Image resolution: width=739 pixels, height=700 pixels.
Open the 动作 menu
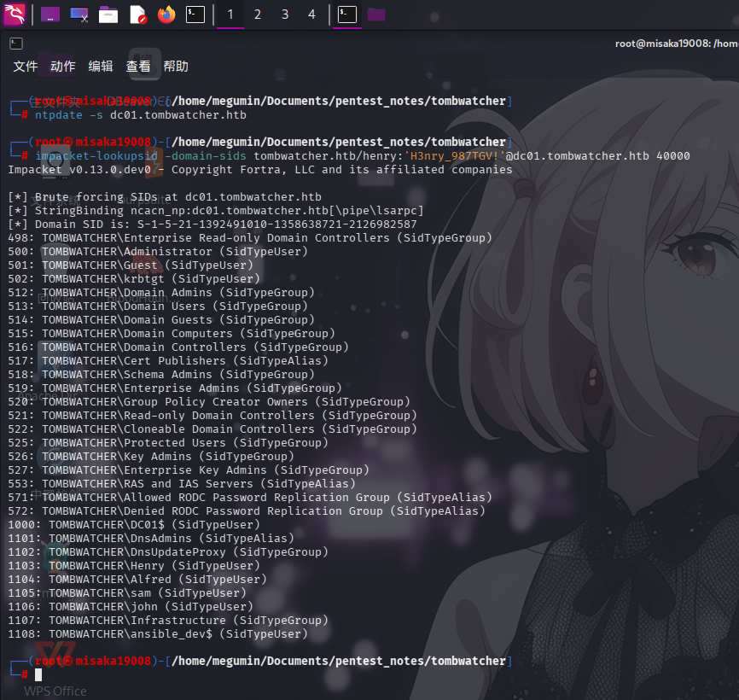coord(62,66)
